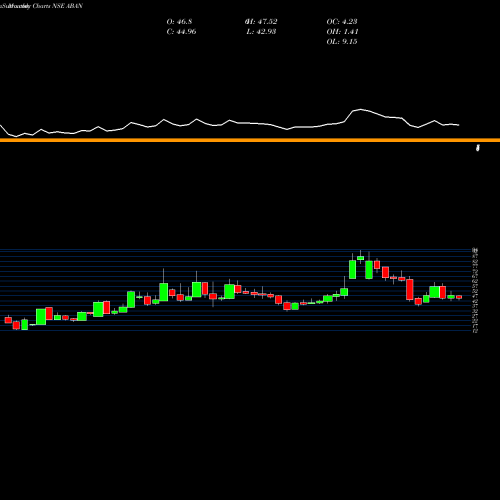Screen dimensions: 500x500
Task: Select the open value 'O: 46.8'
Action: pos(179,22)
